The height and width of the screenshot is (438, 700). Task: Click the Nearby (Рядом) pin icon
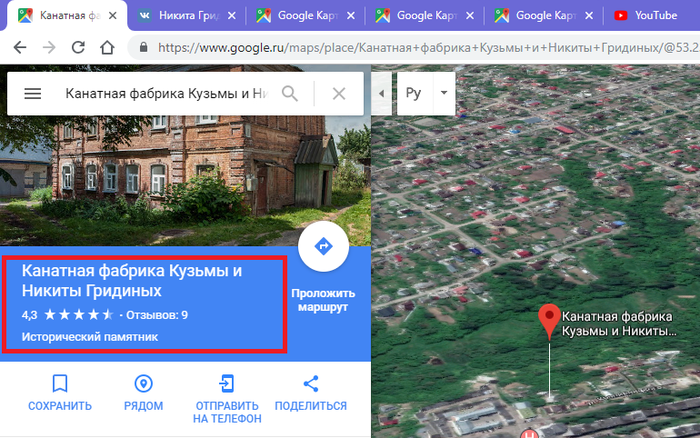(x=143, y=383)
